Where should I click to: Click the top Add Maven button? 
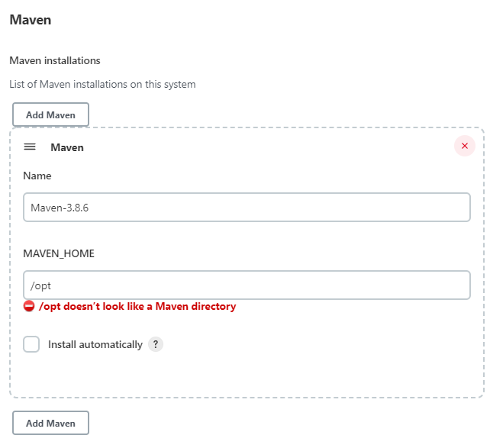tap(50, 114)
